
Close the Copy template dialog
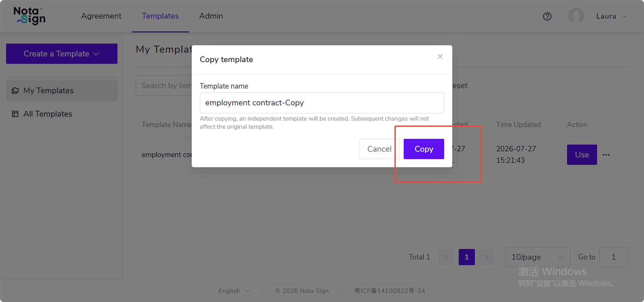[x=440, y=56]
